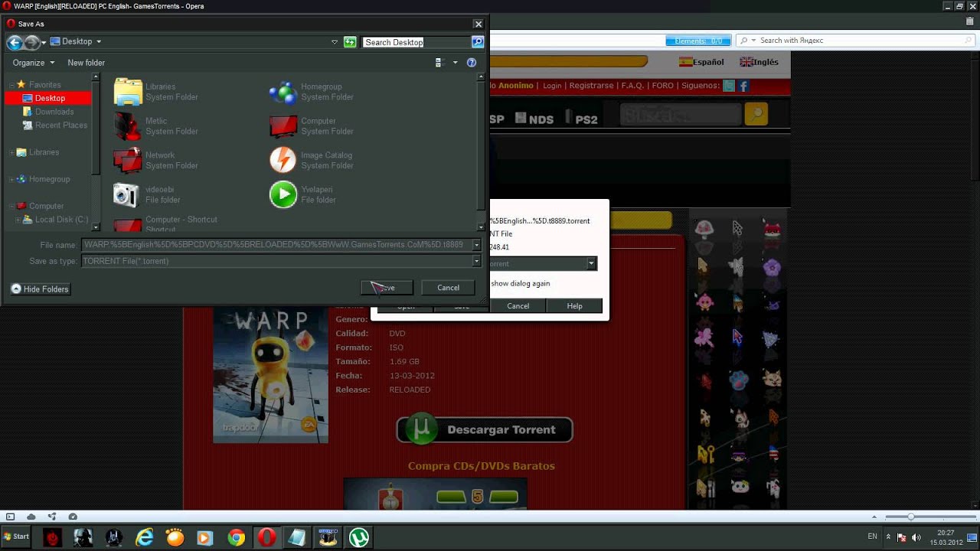Screen dimensions: 980x551
Task: Click the Opera zoom slider handle
Action: (910, 517)
